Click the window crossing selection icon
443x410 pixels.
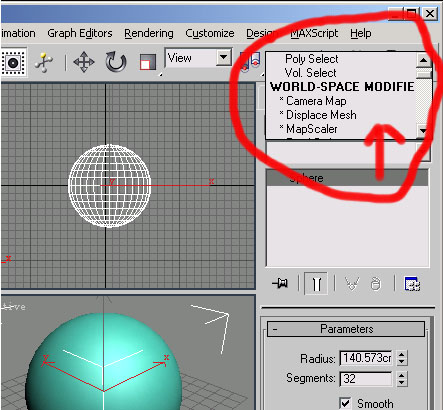tap(14, 63)
